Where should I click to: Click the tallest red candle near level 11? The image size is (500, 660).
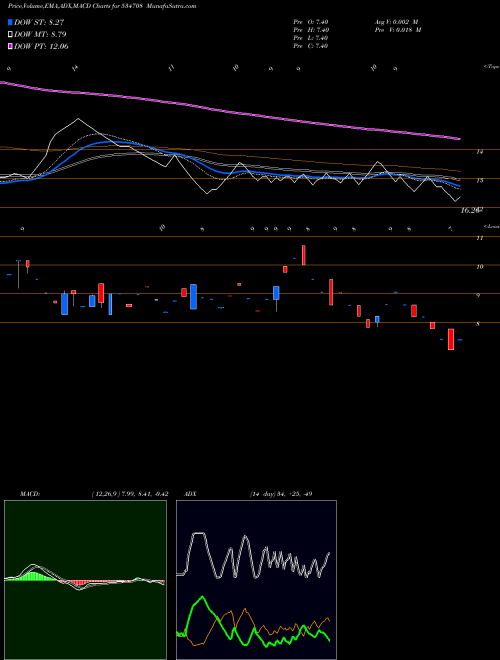tap(303, 255)
